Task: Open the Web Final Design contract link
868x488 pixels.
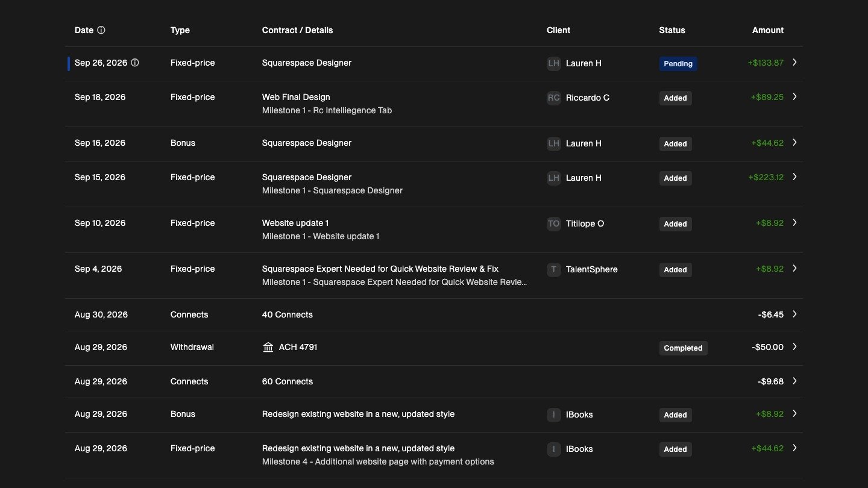Action: 296,97
